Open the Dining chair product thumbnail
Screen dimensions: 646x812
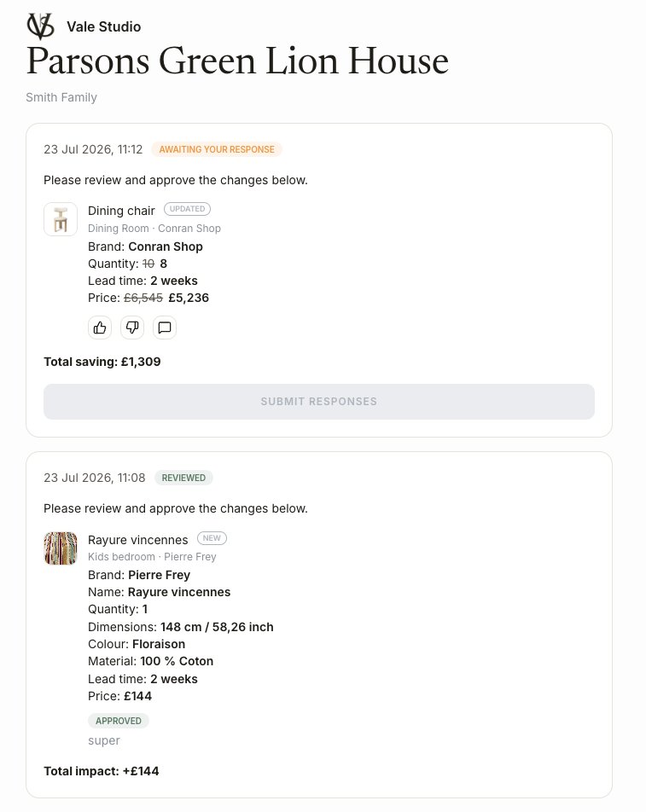click(61, 219)
